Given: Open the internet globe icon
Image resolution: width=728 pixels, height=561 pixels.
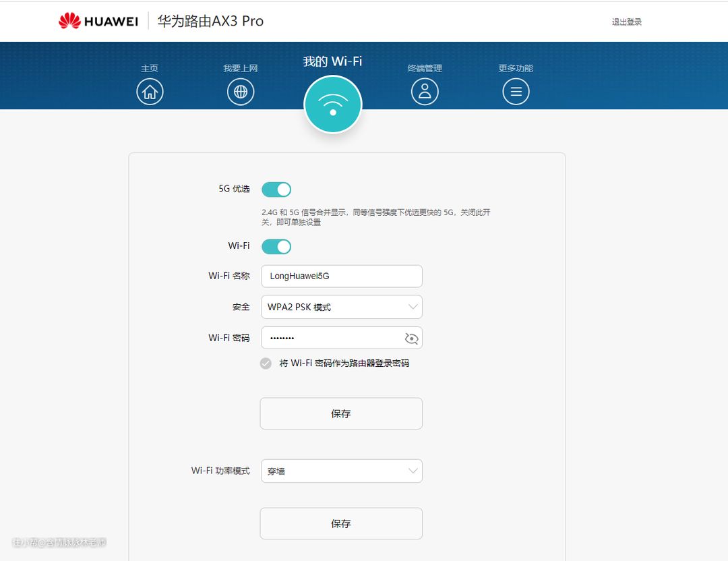Looking at the screenshot, I should pyautogui.click(x=241, y=92).
